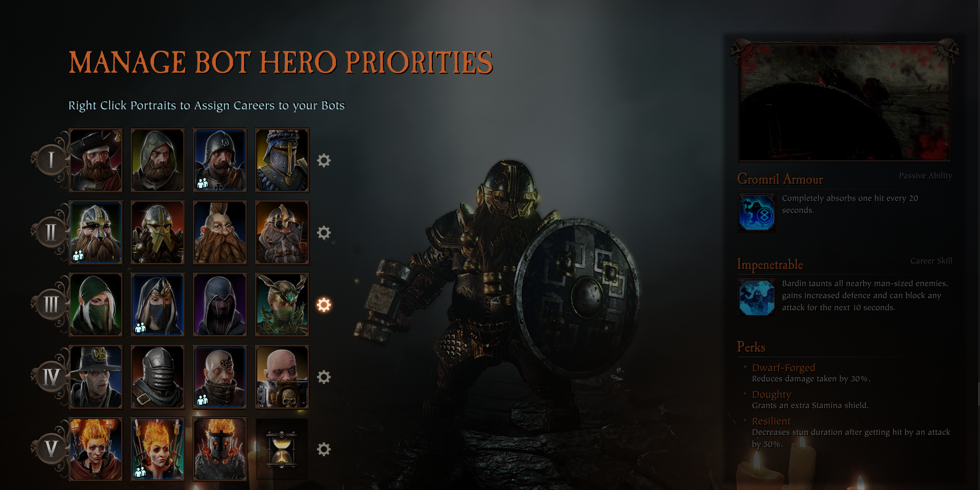Viewport: 980px width, 490px height.
Task: Open settings gear for priority row II
Action: pyautogui.click(x=324, y=233)
